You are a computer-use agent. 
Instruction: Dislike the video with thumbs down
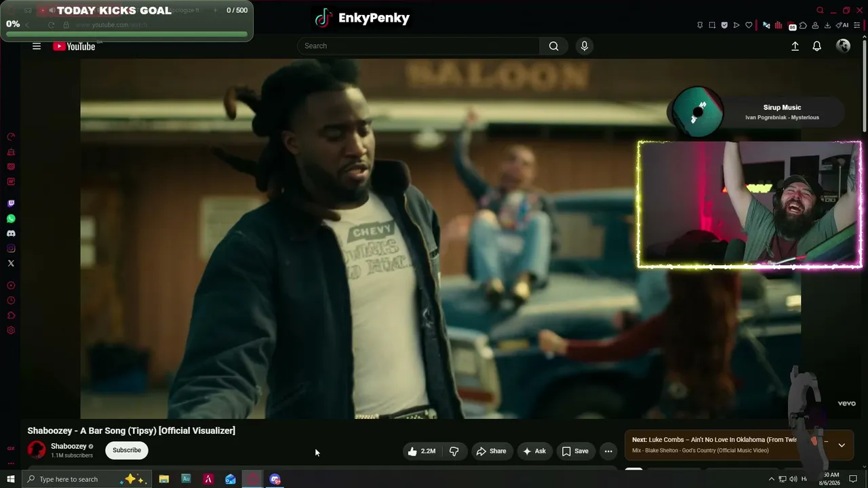coord(454,451)
